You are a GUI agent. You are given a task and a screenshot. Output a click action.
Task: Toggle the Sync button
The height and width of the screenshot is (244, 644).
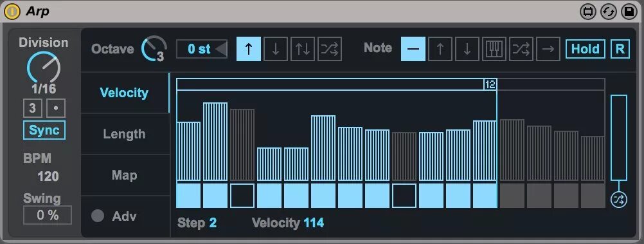pos(44,131)
